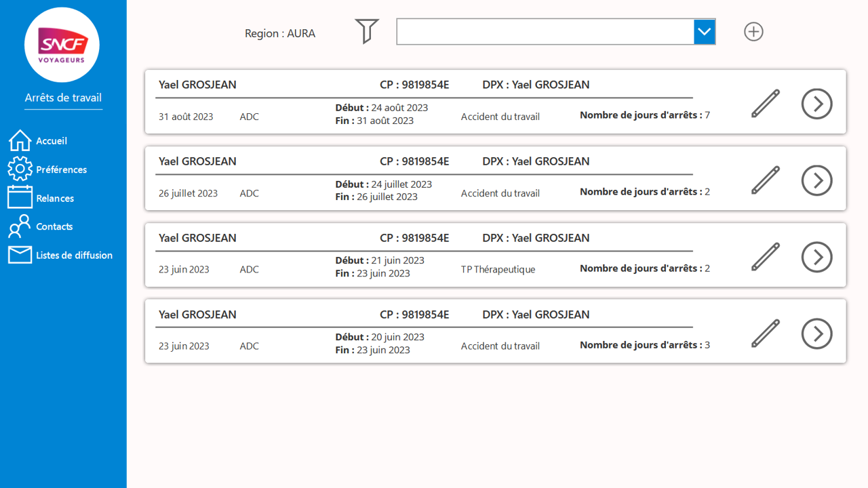868x488 pixels.
Task: Click date '26 juillet 2023' on second card
Action: [189, 193]
